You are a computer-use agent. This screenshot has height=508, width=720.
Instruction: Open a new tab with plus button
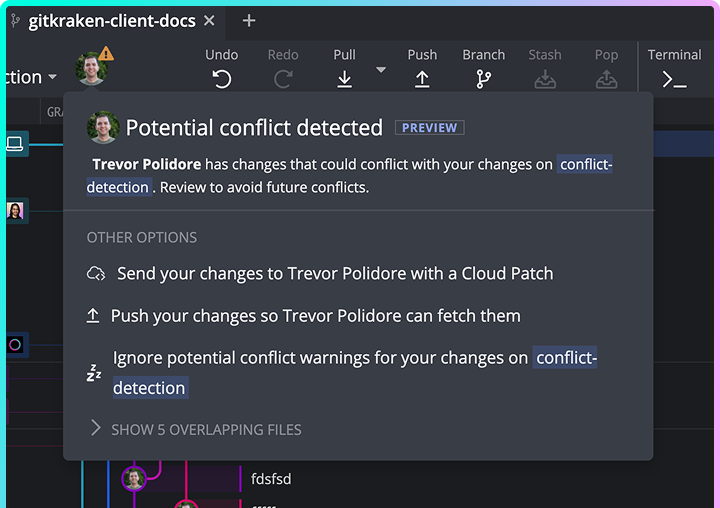tap(249, 21)
